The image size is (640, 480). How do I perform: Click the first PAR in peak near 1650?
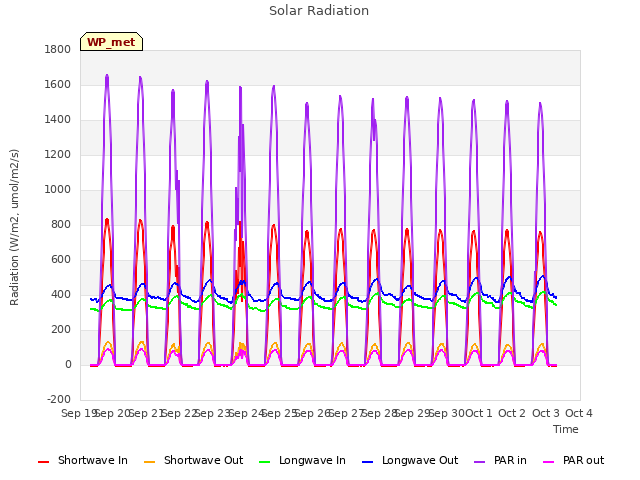[x=107, y=76]
